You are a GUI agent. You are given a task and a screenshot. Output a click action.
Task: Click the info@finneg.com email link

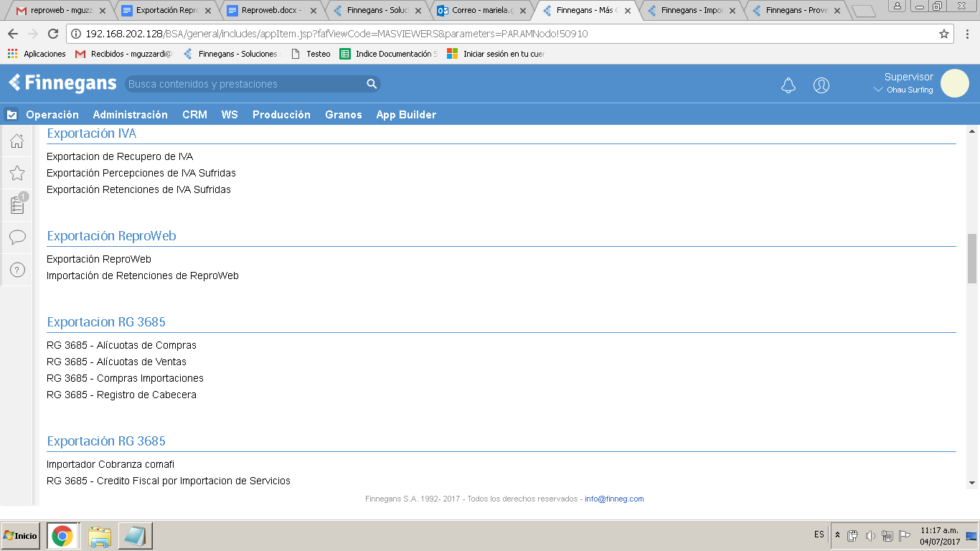coord(614,499)
